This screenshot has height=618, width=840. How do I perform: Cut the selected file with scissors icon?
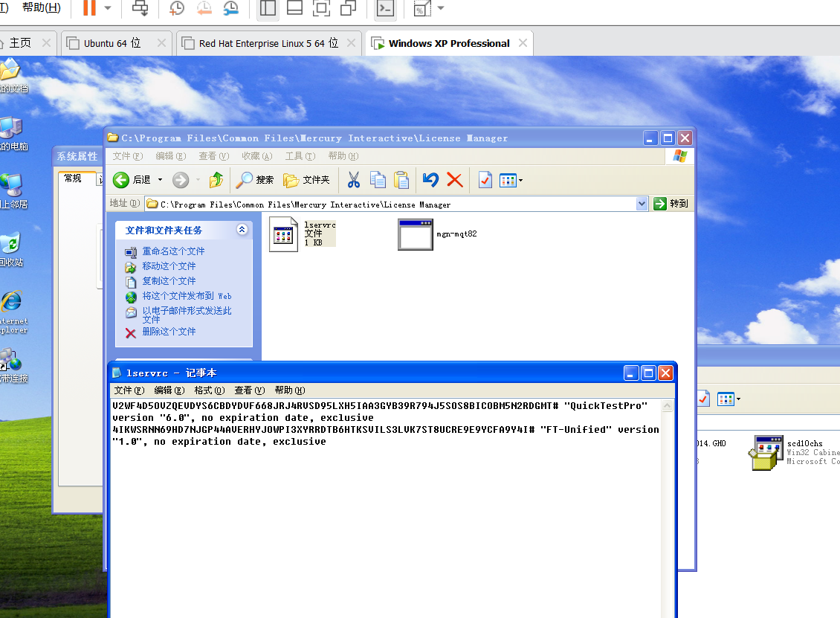click(354, 179)
